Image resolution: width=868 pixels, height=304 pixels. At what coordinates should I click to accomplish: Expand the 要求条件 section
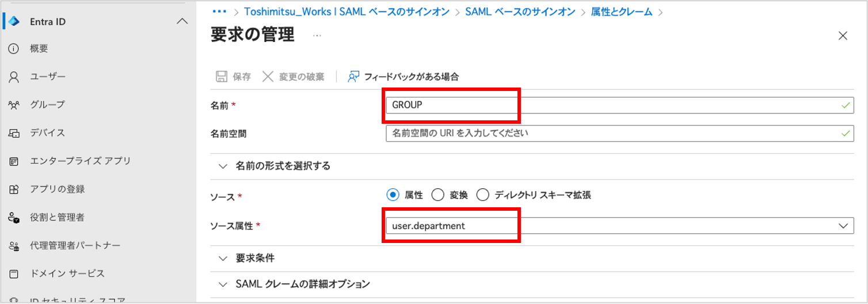tap(223, 258)
